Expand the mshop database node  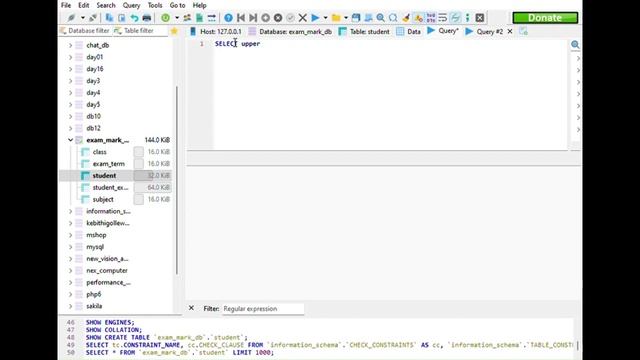pyautogui.click(x=70, y=235)
